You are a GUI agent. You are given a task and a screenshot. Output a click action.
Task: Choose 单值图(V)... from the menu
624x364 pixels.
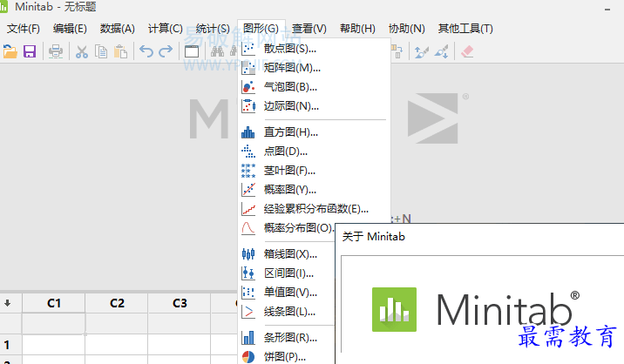(287, 292)
